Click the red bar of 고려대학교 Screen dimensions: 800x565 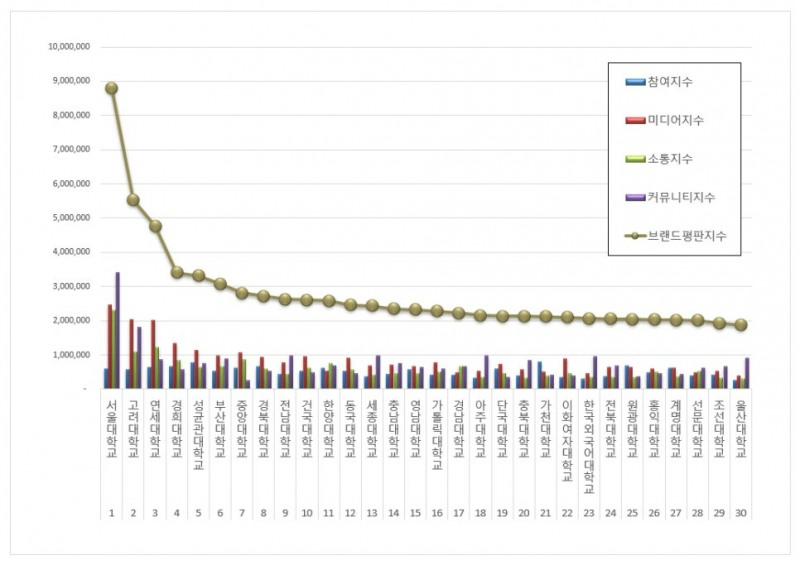(131, 354)
